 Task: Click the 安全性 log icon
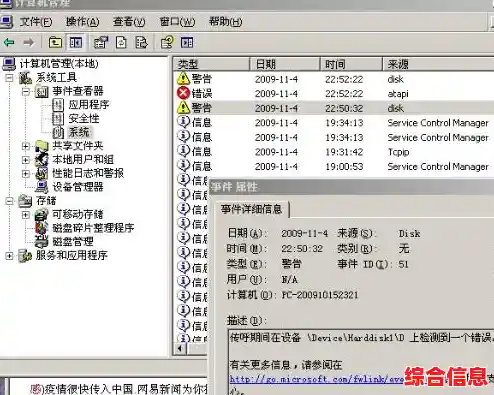58,118
